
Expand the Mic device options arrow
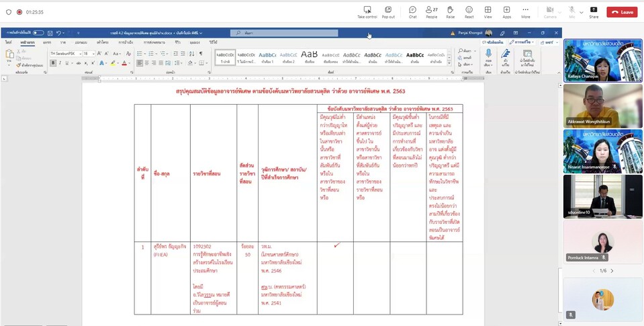click(x=581, y=12)
